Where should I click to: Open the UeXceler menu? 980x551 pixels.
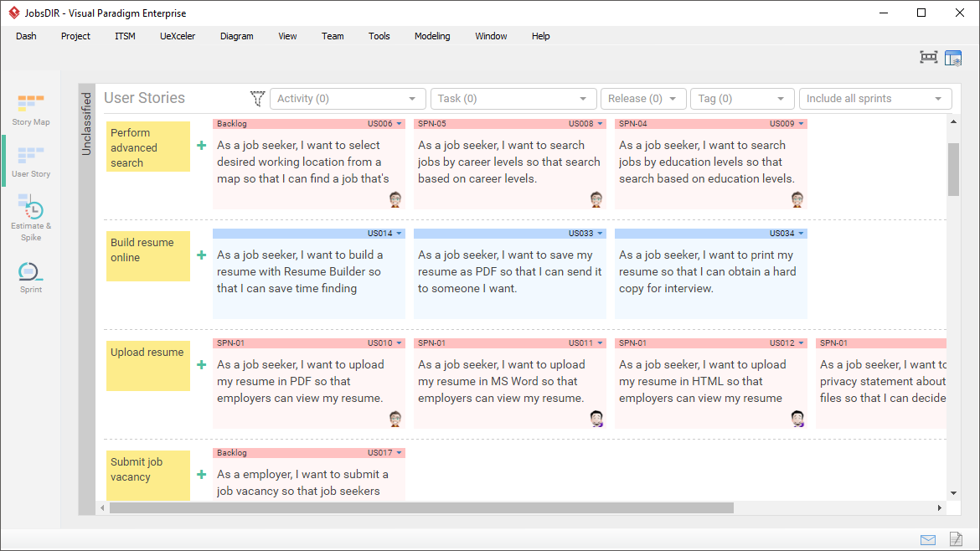(x=177, y=36)
